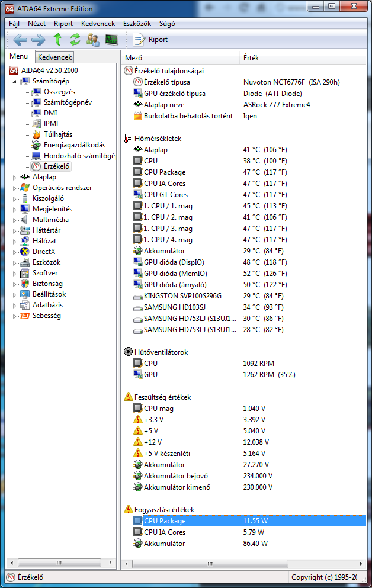The height and width of the screenshot is (588, 372).
Task: Click the Hőmérsékletek section header
Action: (158, 139)
